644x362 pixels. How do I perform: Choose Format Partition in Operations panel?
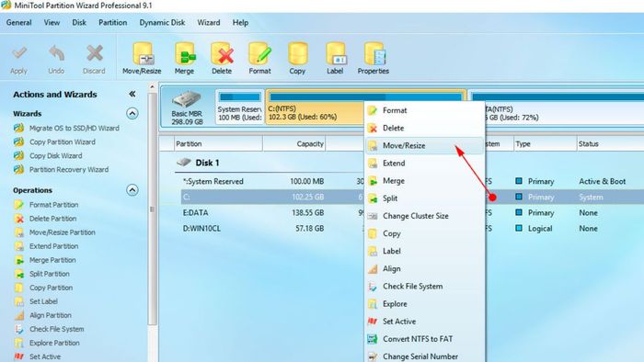coord(46,205)
